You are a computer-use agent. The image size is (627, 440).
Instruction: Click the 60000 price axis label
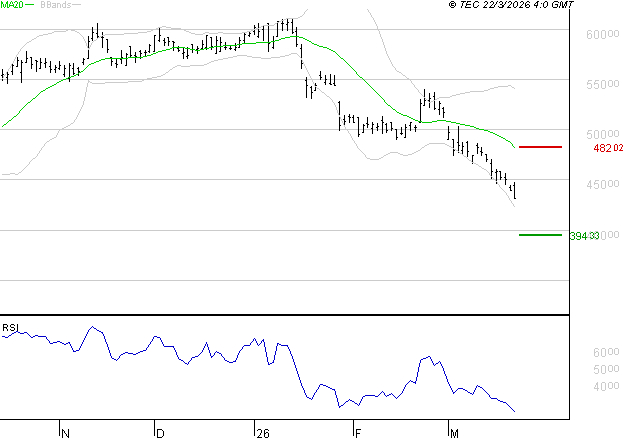click(603, 35)
